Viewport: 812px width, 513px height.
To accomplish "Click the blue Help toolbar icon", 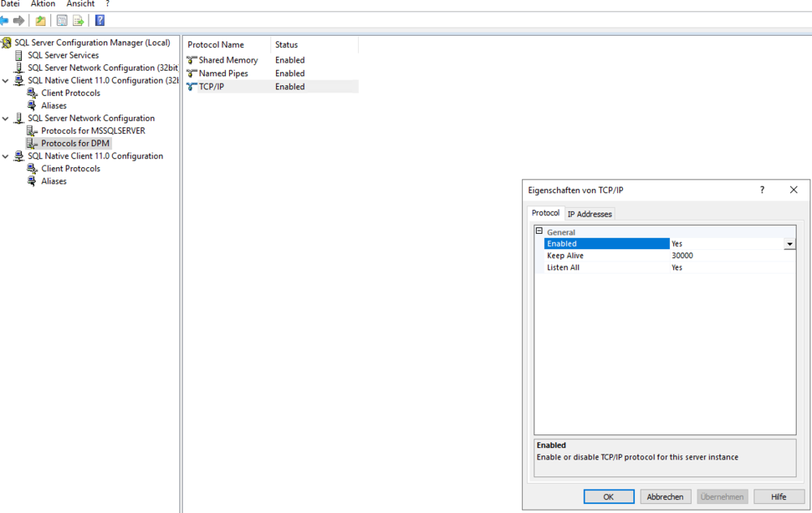I will [100, 20].
